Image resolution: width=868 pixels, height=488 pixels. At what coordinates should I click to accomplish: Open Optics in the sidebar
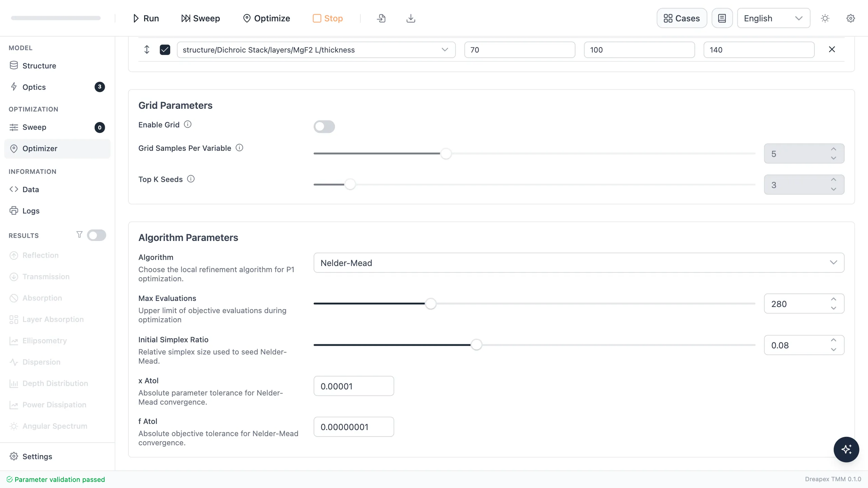click(57, 87)
